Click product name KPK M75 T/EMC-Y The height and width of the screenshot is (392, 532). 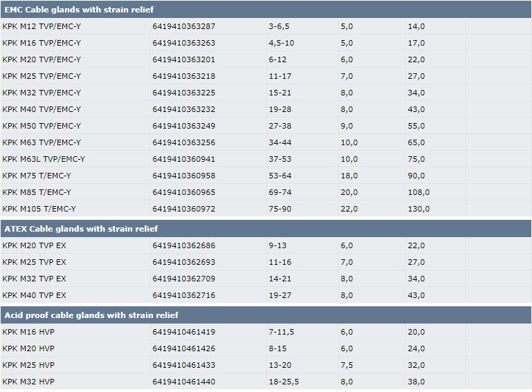tap(37, 176)
